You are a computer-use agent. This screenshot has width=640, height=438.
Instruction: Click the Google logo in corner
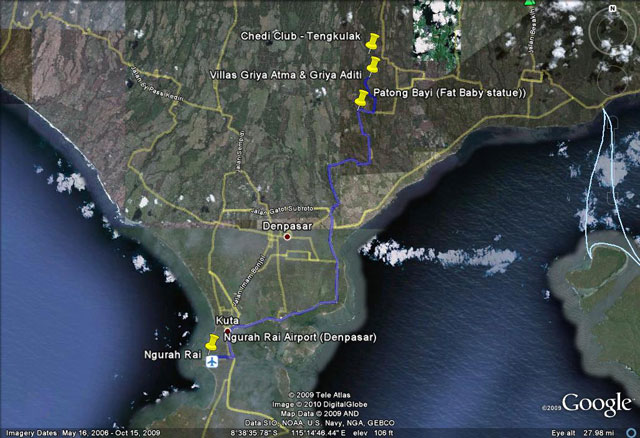[x=597, y=403]
